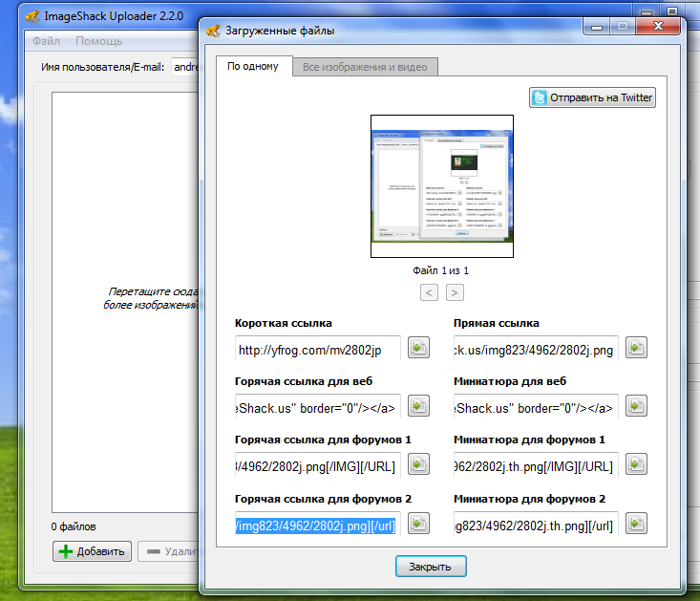Click the Горячая ссылка для форумов 1 field
Image resolution: width=700 pixels, height=601 pixels.
(317, 466)
